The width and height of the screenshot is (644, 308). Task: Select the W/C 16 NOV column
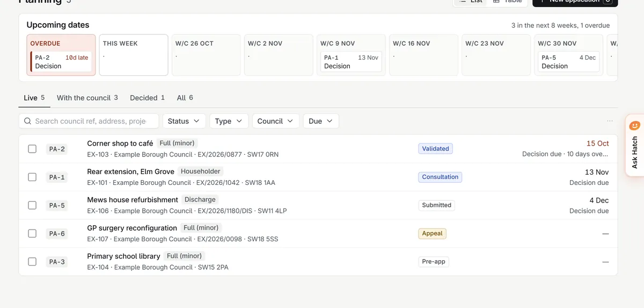point(423,55)
